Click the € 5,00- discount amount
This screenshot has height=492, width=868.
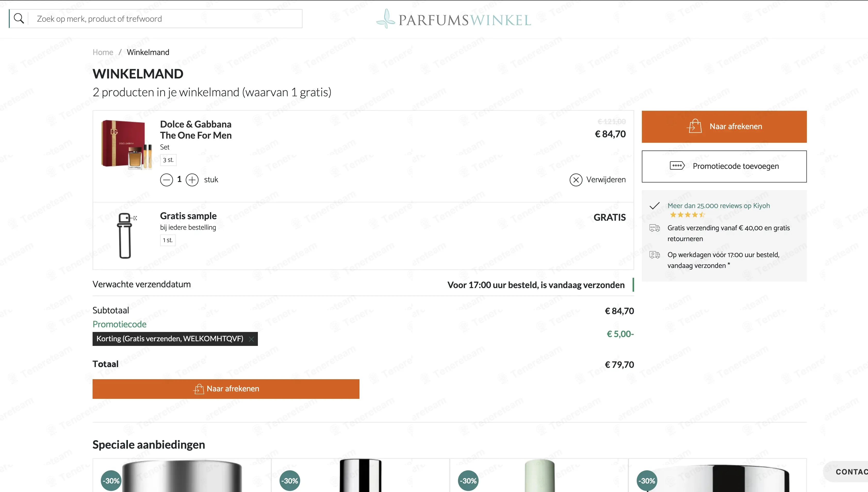[620, 334]
